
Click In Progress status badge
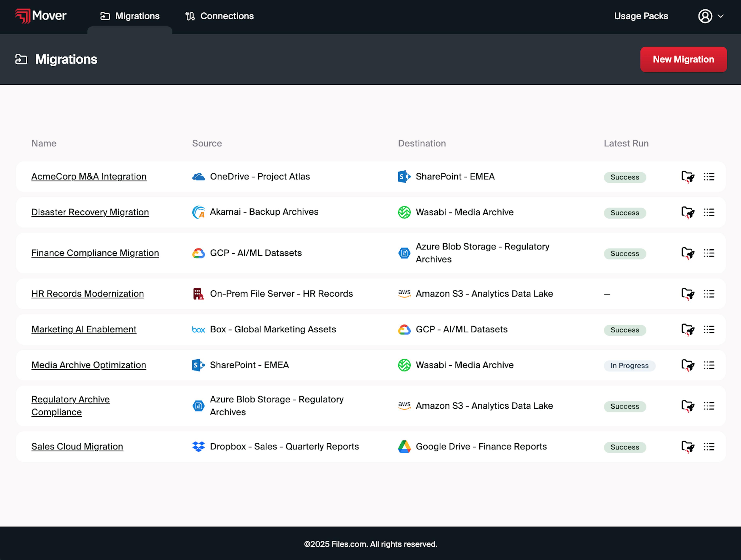point(629,365)
